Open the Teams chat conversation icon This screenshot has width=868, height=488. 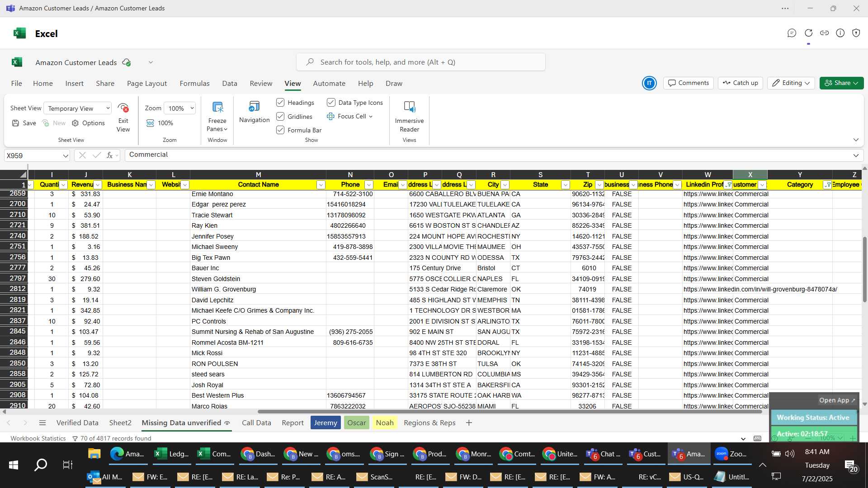pos(792,33)
